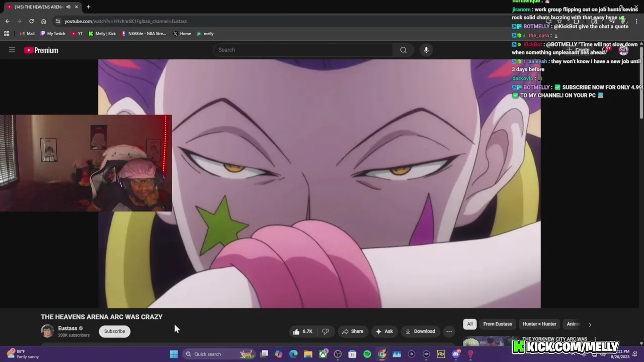This screenshot has width=644, height=362.
Task: Show more filter chips with arrow
Action: [x=590, y=324]
